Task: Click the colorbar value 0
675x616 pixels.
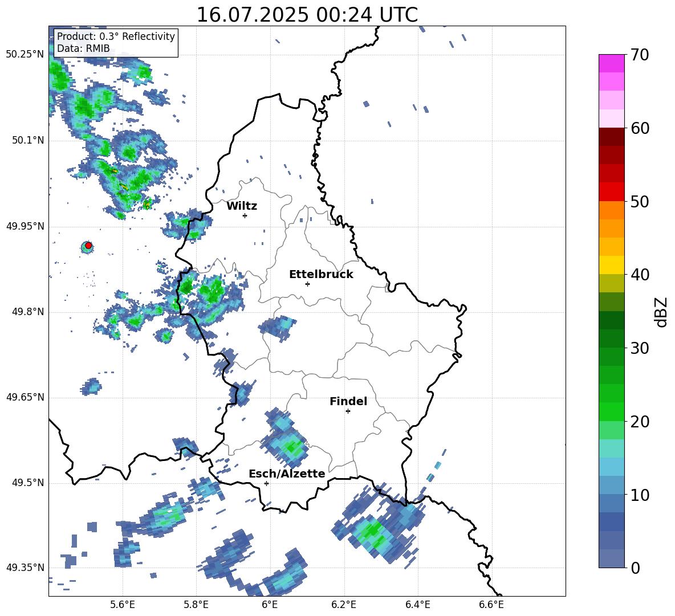Action: (635, 568)
